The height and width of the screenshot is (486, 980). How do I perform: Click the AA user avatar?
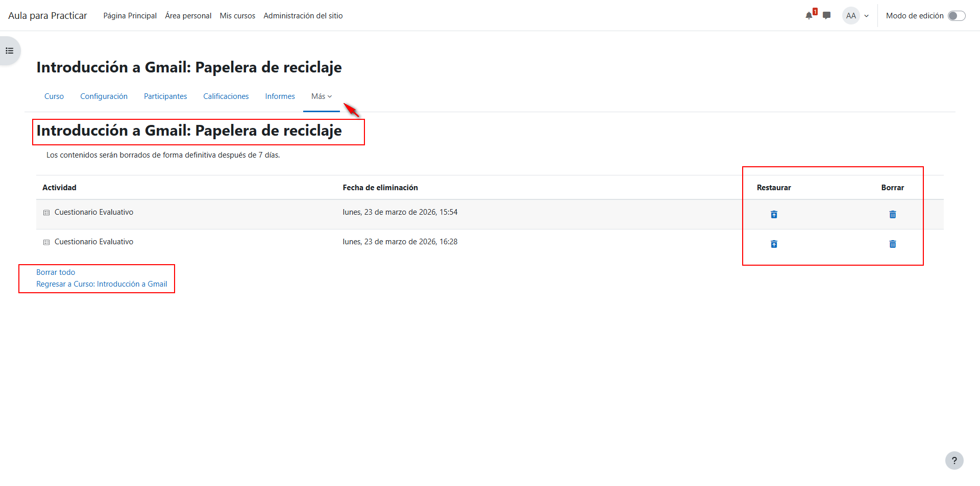pyautogui.click(x=851, y=16)
